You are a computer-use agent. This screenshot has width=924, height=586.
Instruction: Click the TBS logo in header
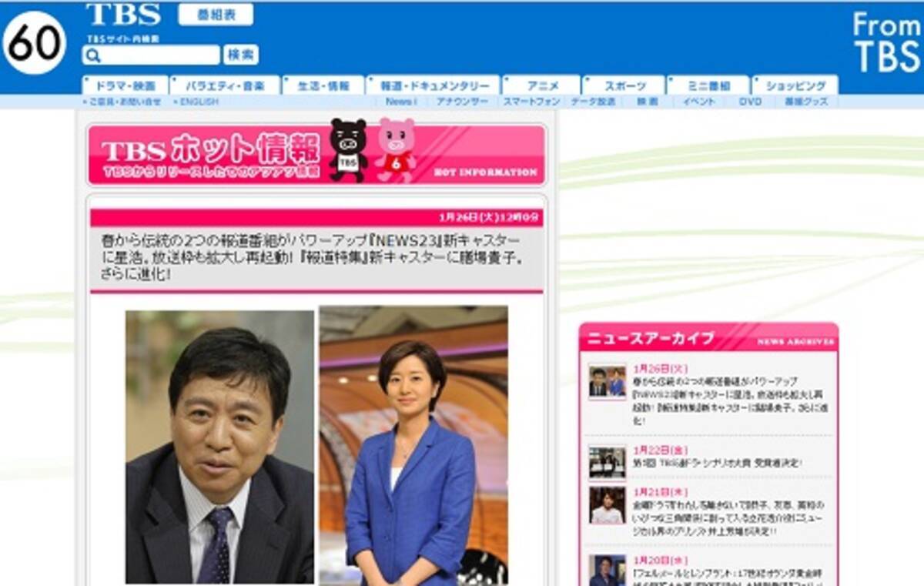123,15
